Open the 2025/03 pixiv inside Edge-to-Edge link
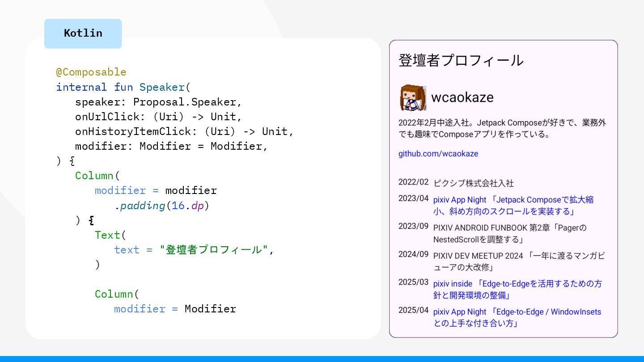The width and height of the screenshot is (644, 362). click(517, 290)
